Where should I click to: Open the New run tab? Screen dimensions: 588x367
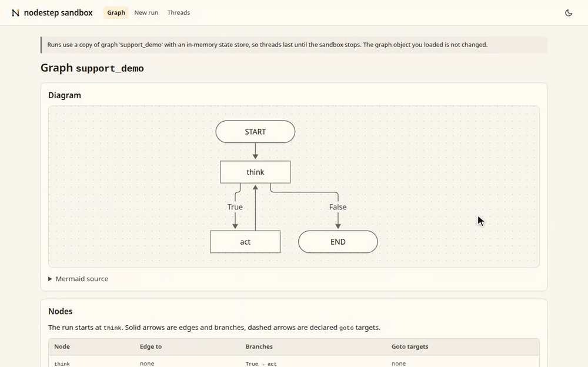click(146, 12)
